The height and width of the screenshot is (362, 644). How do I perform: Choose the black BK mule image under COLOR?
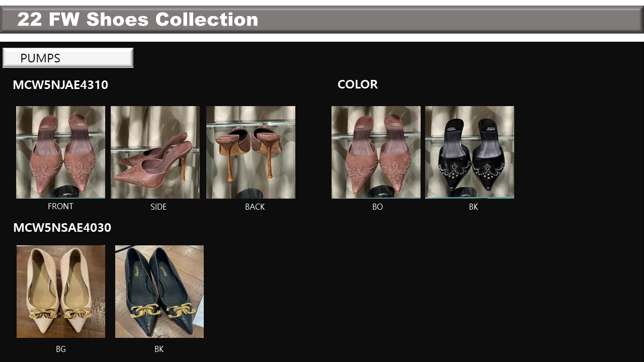(469, 152)
